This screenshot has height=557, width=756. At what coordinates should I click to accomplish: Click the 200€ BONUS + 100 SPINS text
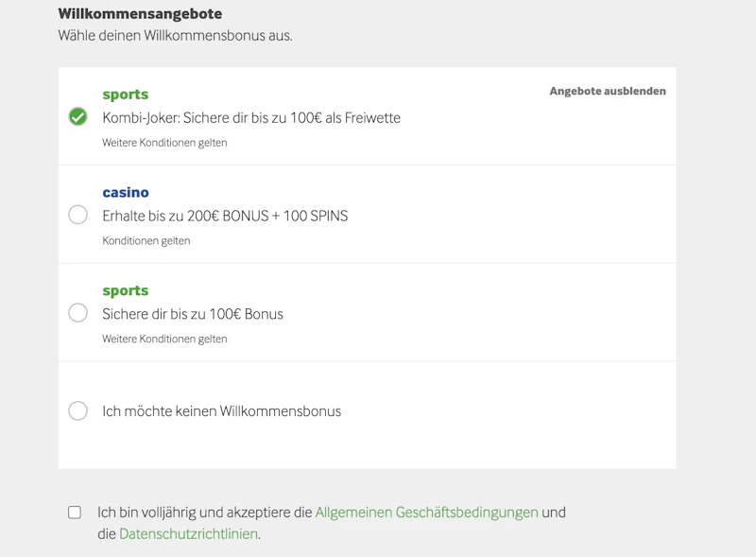225,216
